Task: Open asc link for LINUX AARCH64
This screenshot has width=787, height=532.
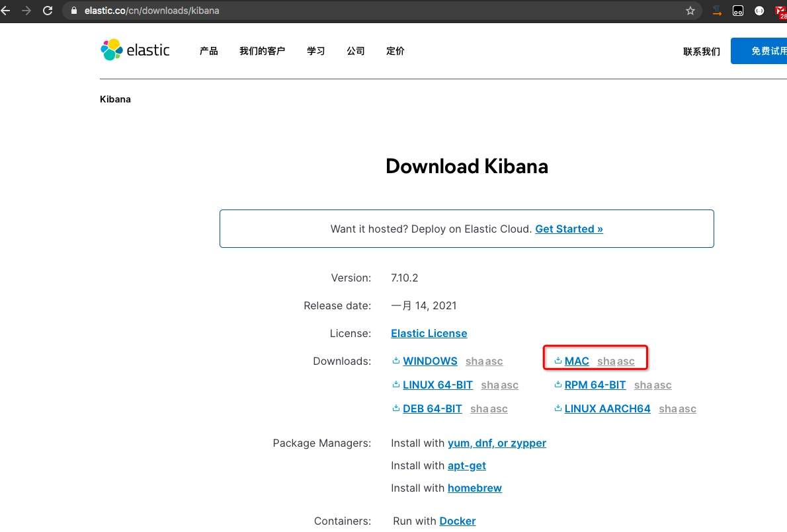Action: pyautogui.click(x=688, y=408)
